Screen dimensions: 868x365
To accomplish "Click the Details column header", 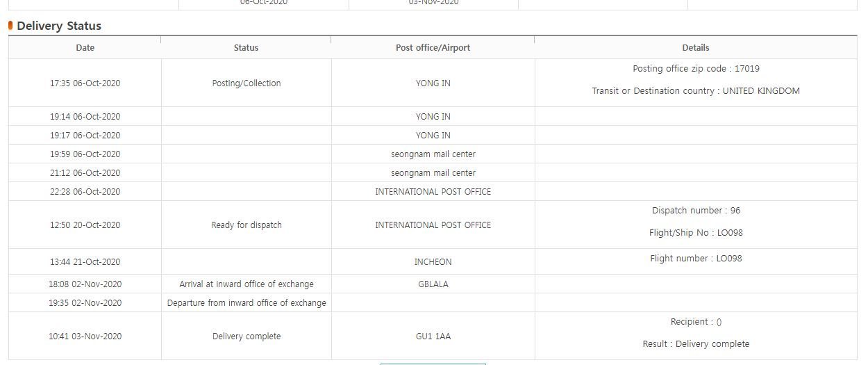I will click(x=696, y=48).
